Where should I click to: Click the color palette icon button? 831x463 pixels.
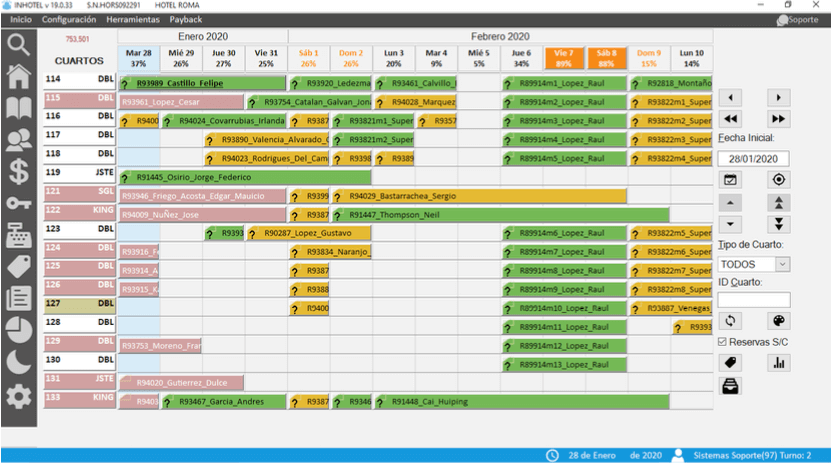(x=776, y=321)
